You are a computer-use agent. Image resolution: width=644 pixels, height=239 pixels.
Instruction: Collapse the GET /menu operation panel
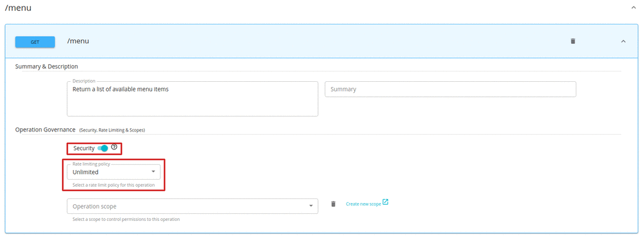pyautogui.click(x=623, y=41)
